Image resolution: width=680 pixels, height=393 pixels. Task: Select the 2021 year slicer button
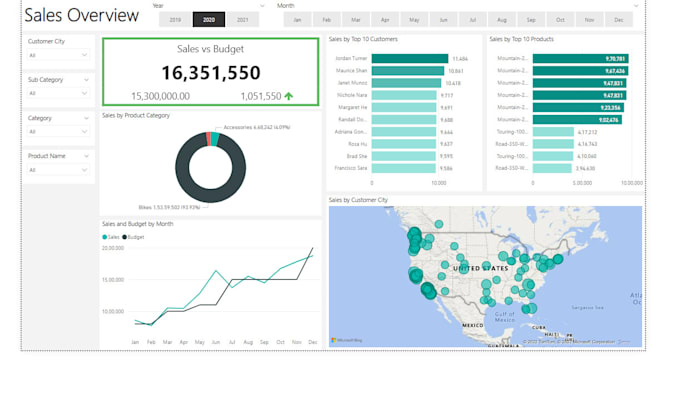243,20
